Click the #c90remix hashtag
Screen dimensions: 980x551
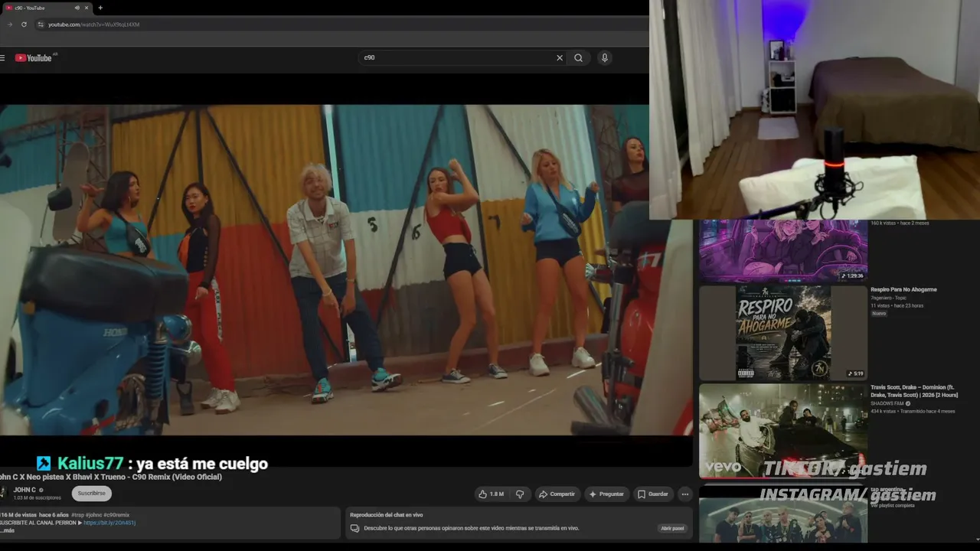click(x=117, y=515)
